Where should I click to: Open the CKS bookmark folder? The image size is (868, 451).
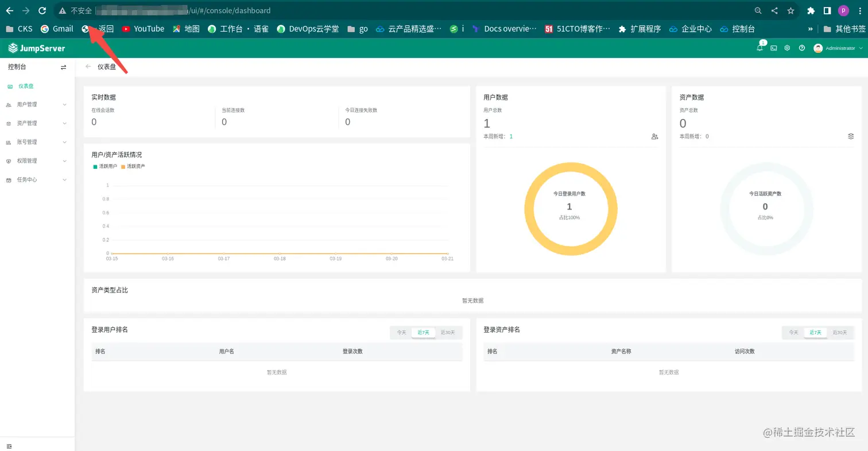(x=19, y=29)
